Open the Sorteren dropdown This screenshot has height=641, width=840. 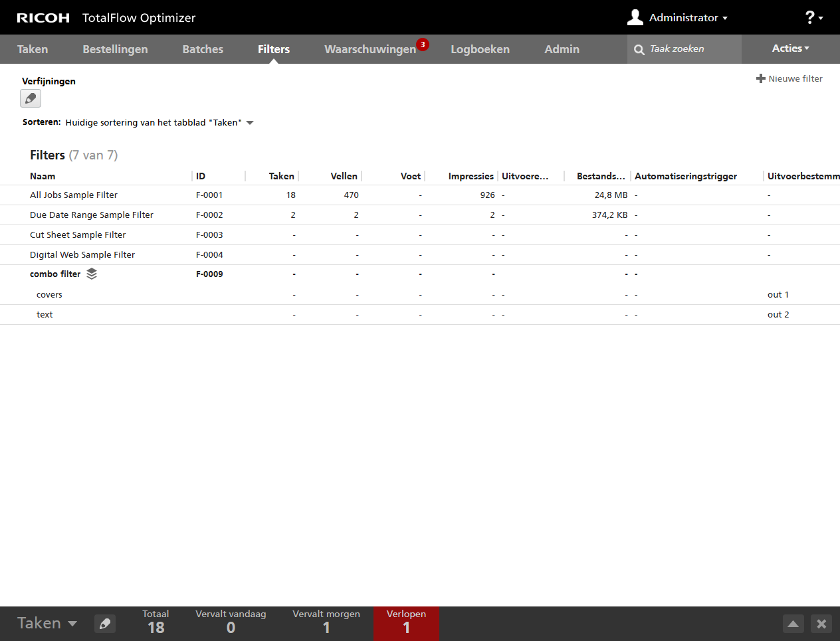click(250, 123)
